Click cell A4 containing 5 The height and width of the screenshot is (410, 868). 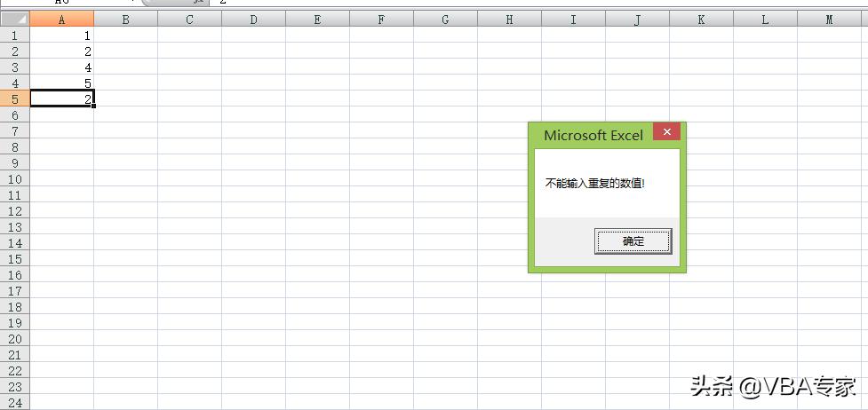tap(62, 83)
